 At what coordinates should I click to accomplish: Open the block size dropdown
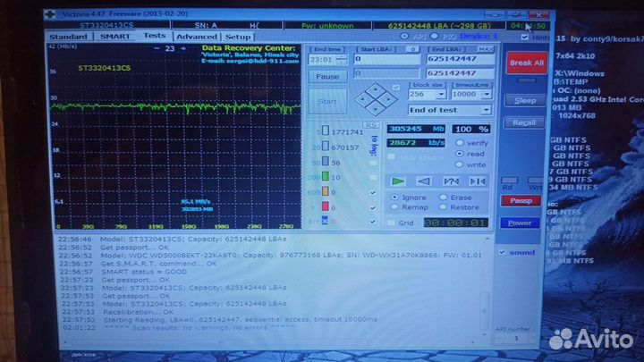(x=440, y=93)
